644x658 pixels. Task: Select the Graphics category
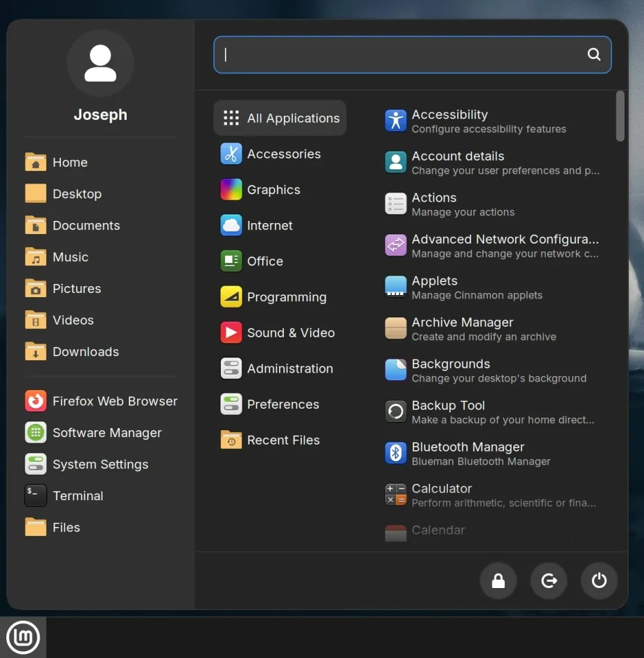point(273,189)
